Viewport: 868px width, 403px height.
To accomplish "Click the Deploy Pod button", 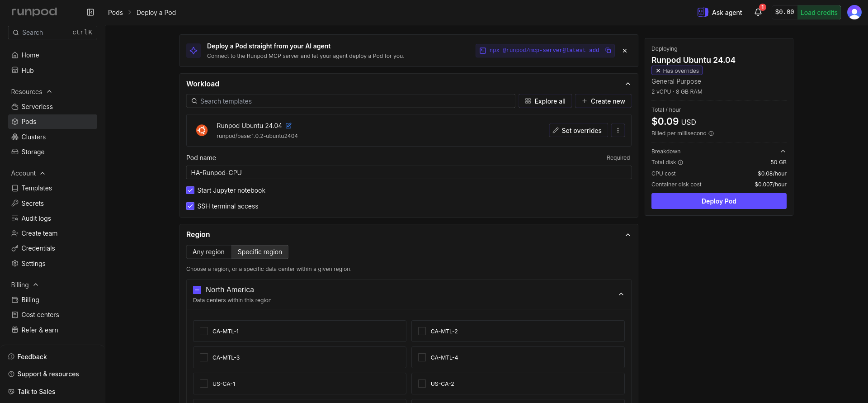I will point(719,201).
